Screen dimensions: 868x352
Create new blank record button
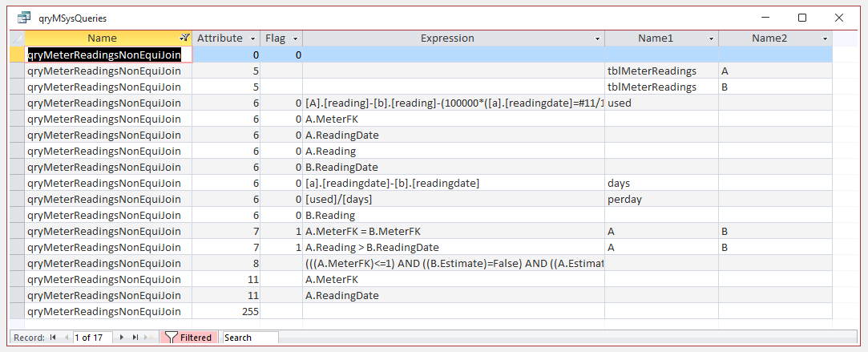pyautogui.click(x=149, y=337)
